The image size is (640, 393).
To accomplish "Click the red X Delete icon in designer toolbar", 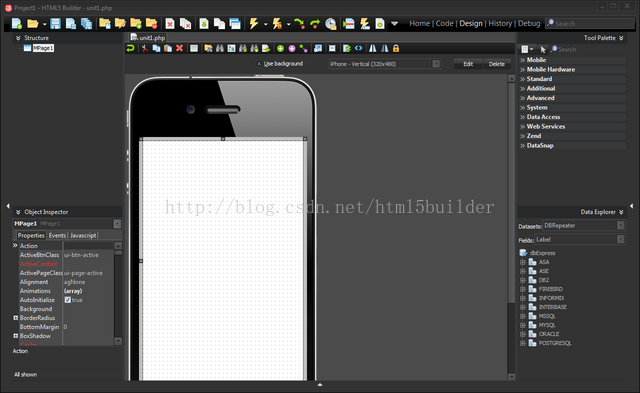I will click(x=179, y=49).
